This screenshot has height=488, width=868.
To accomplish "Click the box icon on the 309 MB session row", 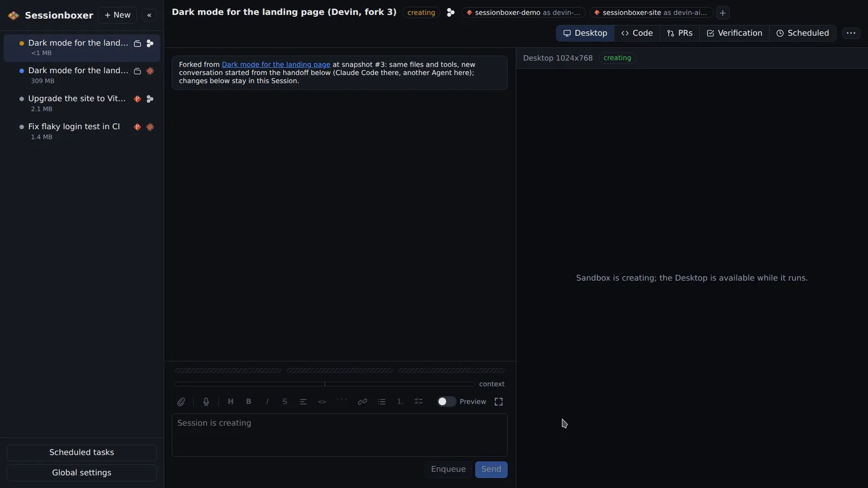I will click(137, 71).
